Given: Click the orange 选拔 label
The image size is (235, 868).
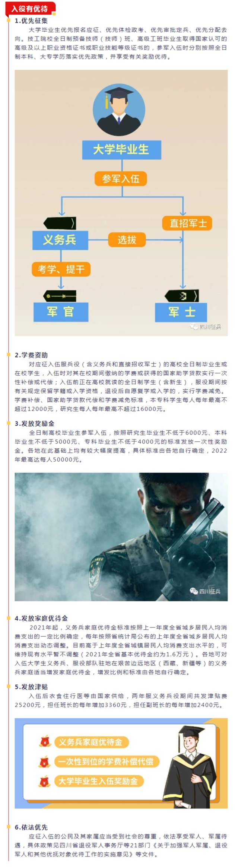Looking at the screenshot, I should [127, 240].
